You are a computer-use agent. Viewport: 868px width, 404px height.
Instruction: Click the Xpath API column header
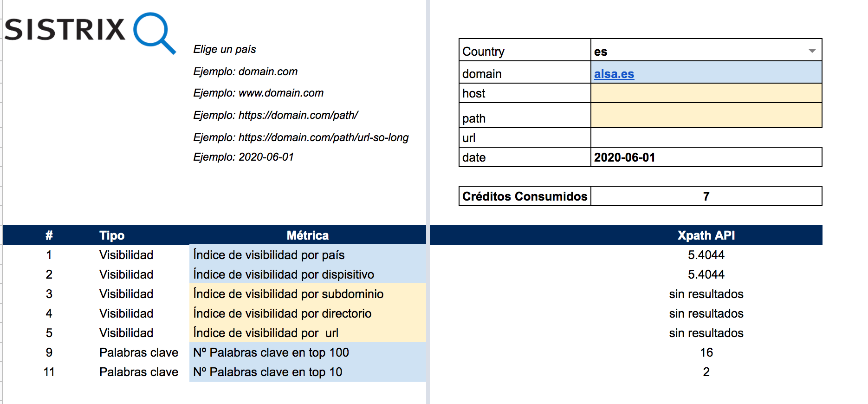coord(706,235)
